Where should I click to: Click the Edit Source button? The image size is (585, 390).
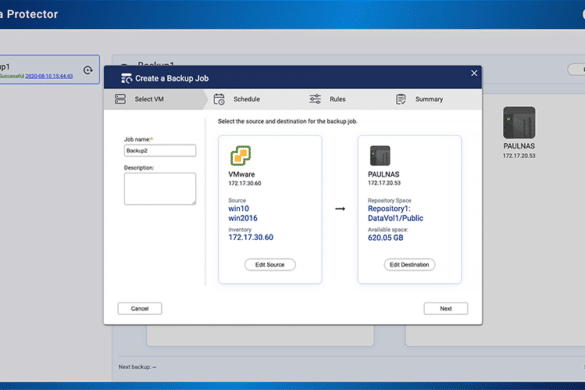pos(270,265)
